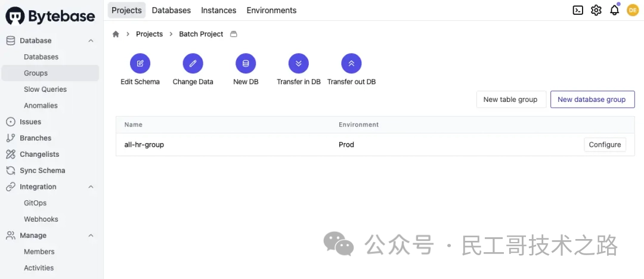Click the Transfer out DB label
Image resolution: width=644 pixels, height=279 pixels.
pos(352,82)
